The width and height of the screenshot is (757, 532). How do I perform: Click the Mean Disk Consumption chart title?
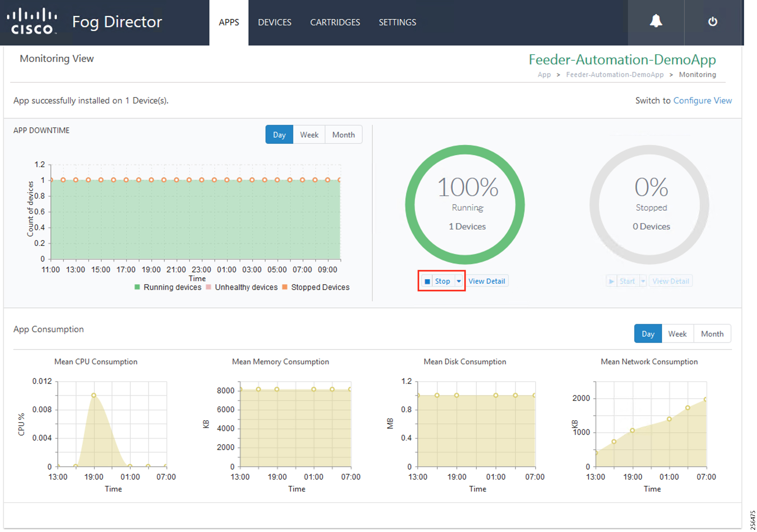(x=464, y=361)
